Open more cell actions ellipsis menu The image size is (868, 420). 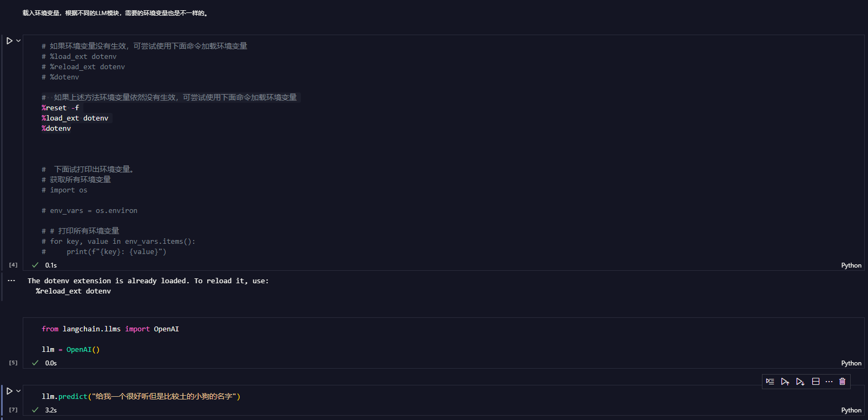click(829, 382)
